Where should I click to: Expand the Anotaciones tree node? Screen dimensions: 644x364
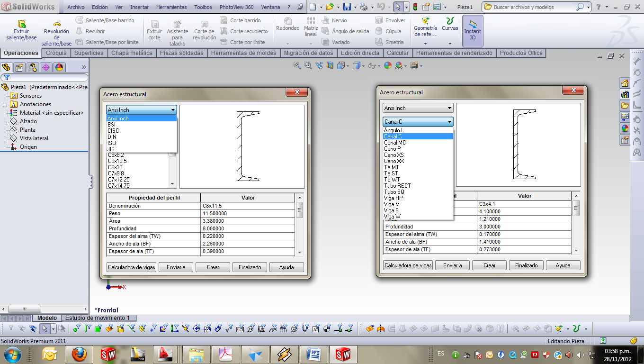point(5,104)
